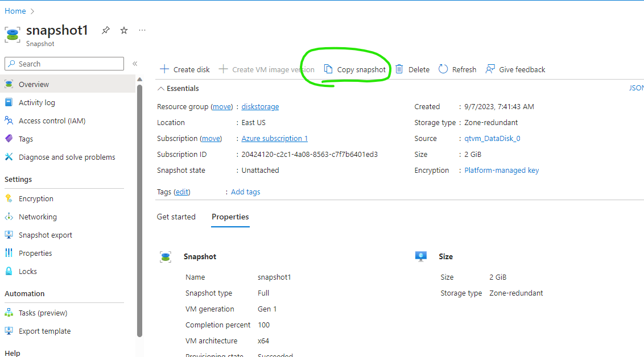Image resolution: width=644 pixels, height=357 pixels.
Task: Click the Activity log icon
Action: point(9,102)
